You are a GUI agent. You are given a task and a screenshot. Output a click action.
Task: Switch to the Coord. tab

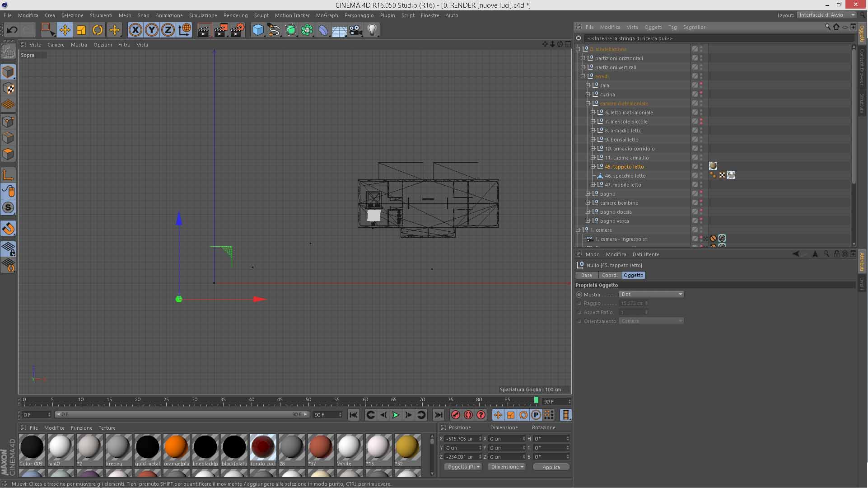coord(609,275)
